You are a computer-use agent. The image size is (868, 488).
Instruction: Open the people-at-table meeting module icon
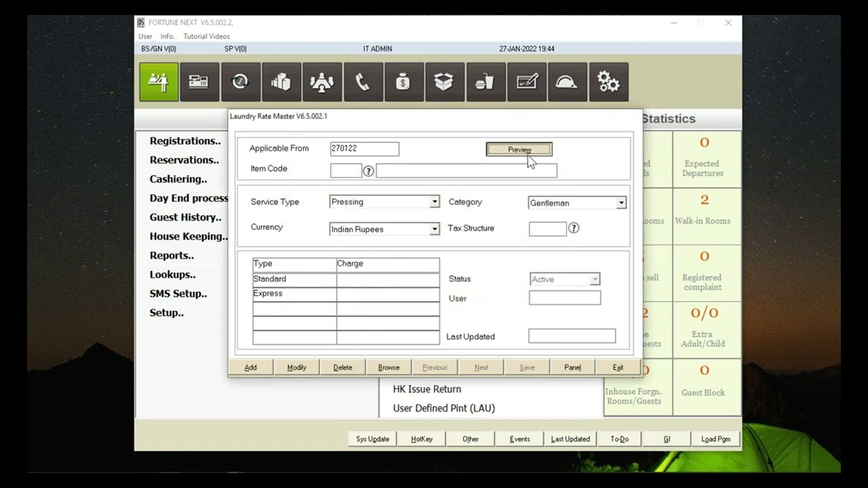point(322,82)
